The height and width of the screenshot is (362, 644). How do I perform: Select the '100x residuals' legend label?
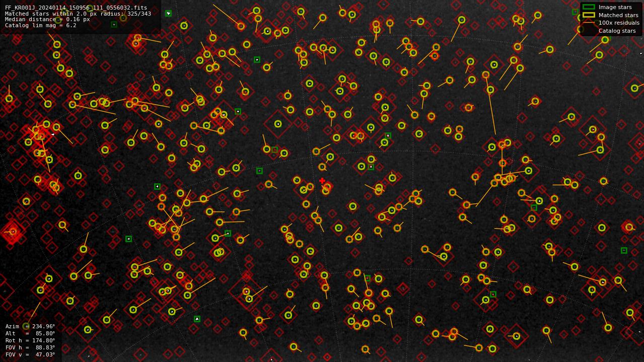[x=619, y=23]
